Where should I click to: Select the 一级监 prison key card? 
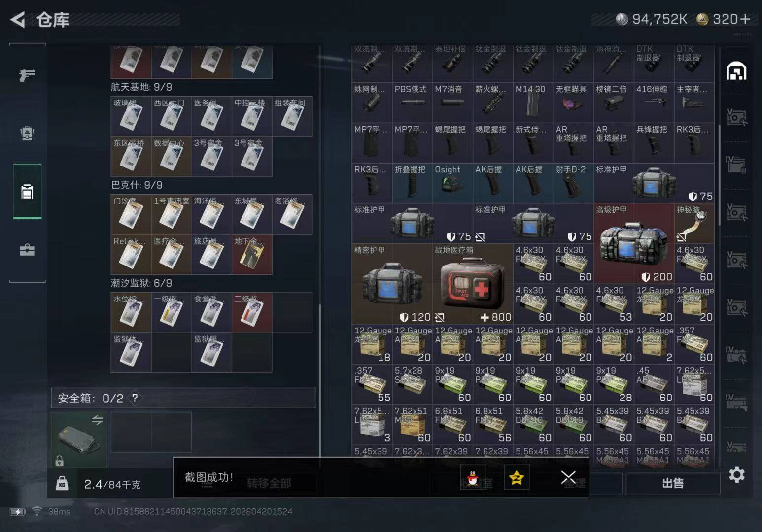pos(172,312)
